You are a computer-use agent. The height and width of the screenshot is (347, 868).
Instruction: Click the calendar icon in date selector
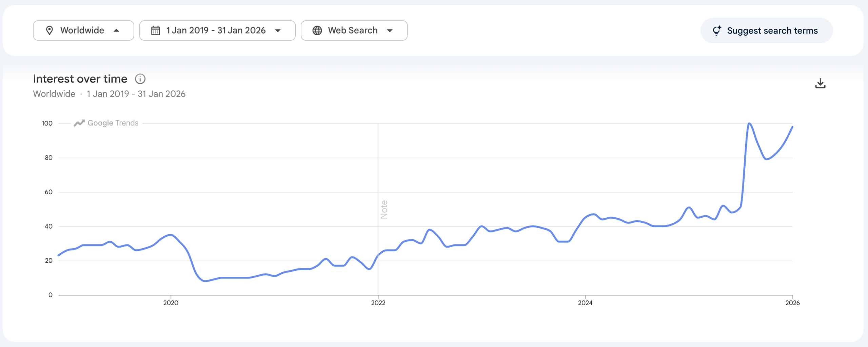156,31
